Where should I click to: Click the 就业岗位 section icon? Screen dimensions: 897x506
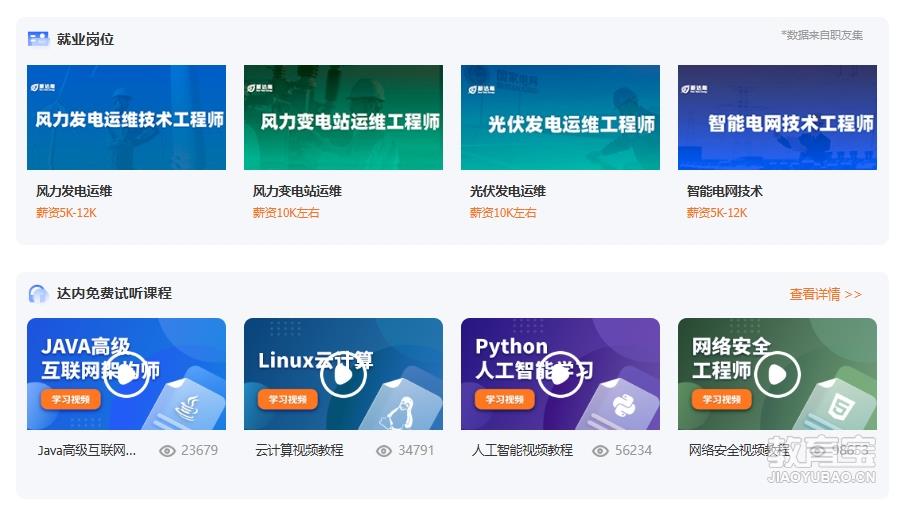(x=38, y=39)
